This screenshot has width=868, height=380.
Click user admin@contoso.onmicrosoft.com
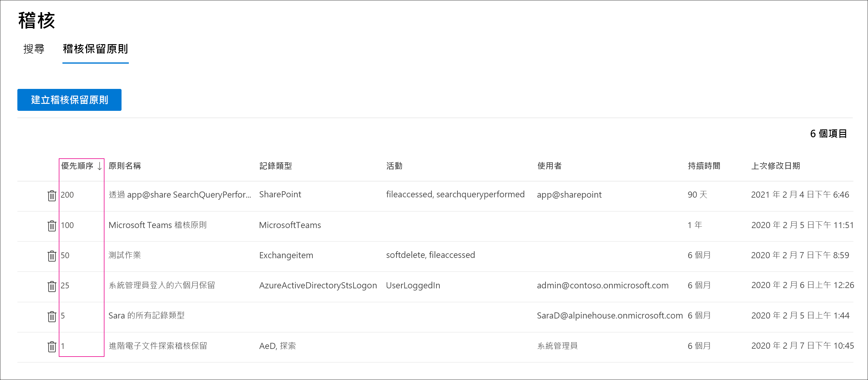point(602,285)
